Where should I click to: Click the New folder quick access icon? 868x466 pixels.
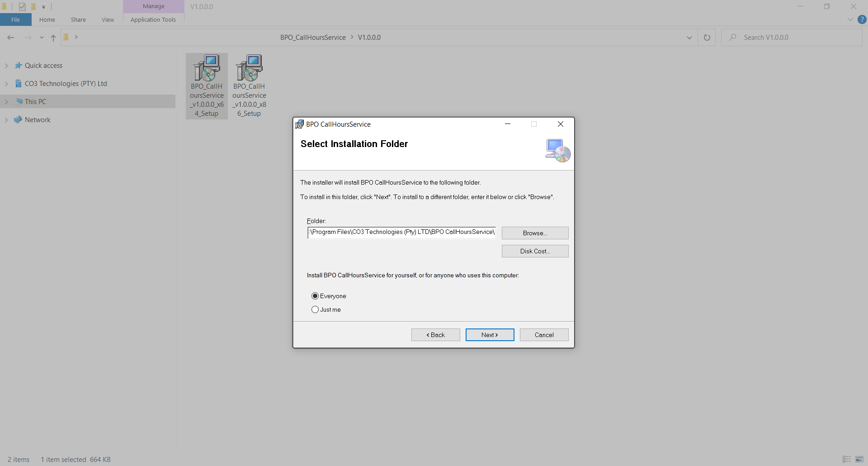[33, 7]
